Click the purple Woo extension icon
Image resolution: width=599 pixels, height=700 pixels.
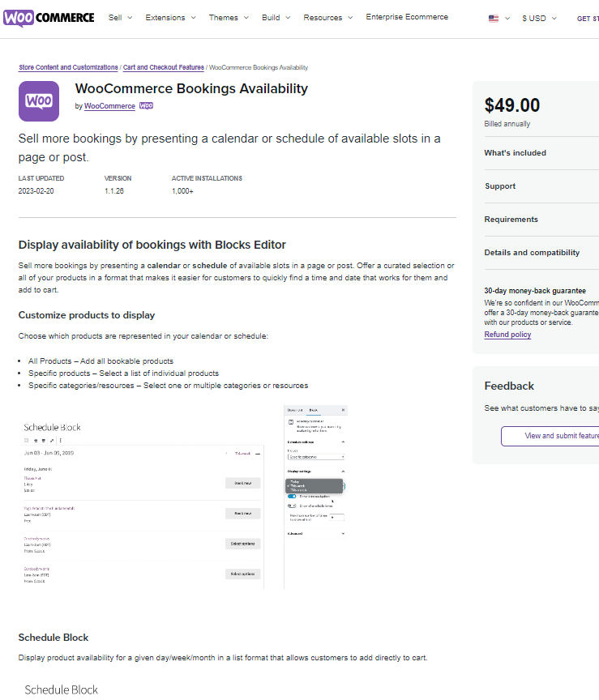click(x=38, y=100)
